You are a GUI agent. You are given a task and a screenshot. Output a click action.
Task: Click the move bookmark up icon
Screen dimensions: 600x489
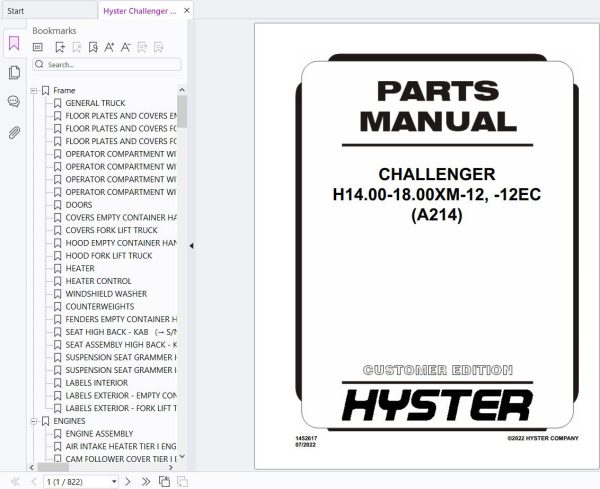(142, 47)
